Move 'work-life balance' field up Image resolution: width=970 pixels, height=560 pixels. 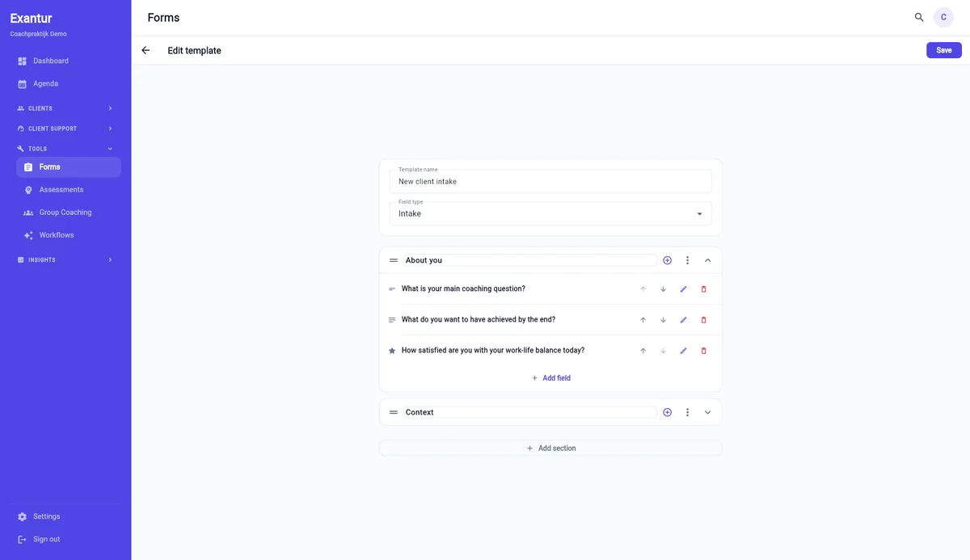coord(643,351)
